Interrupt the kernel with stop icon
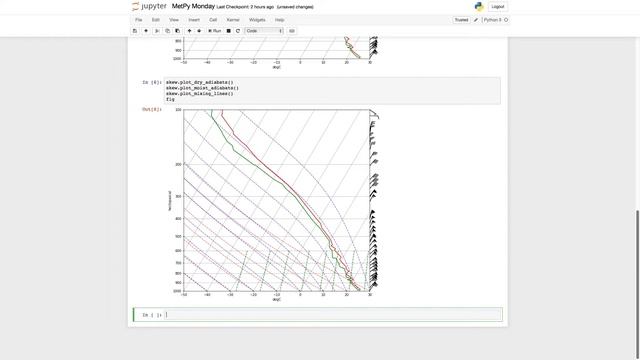The width and height of the screenshot is (640, 360). point(229,31)
